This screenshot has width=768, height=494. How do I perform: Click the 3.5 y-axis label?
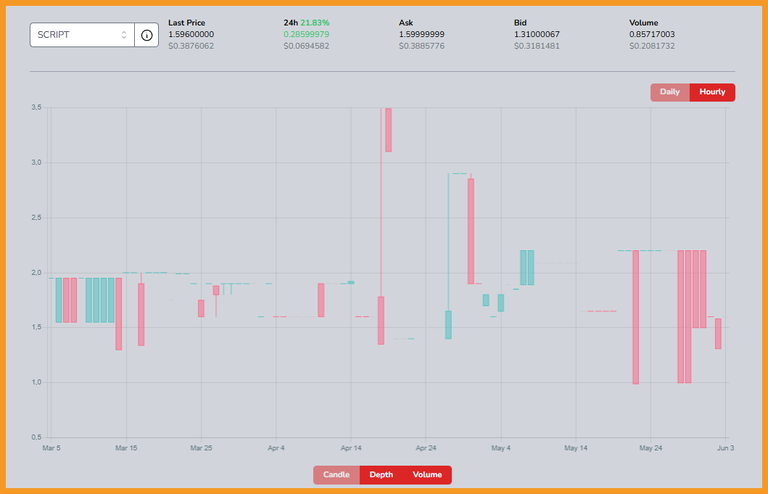click(36, 107)
